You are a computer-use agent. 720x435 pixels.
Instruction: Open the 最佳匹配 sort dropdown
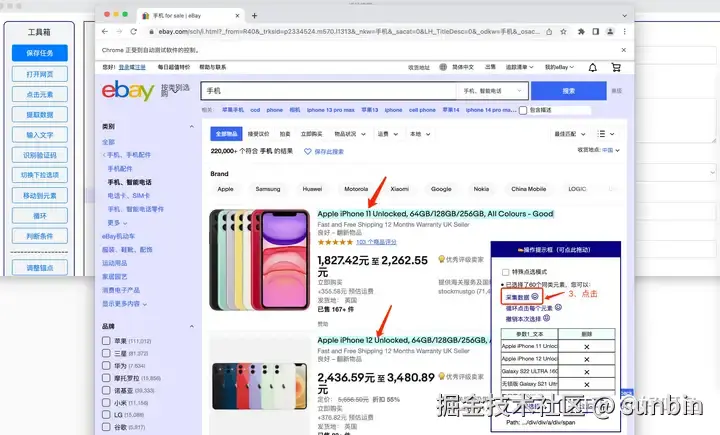[570, 134]
